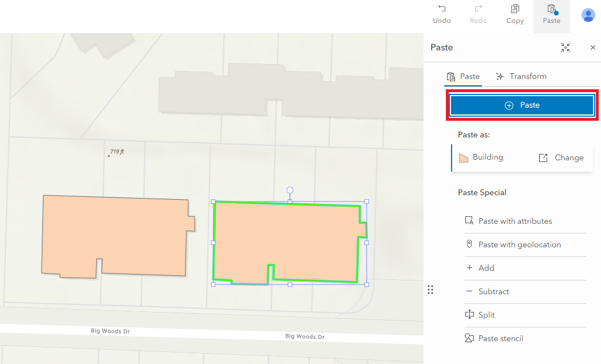Open the user profile avatar

click(x=588, y=15)
